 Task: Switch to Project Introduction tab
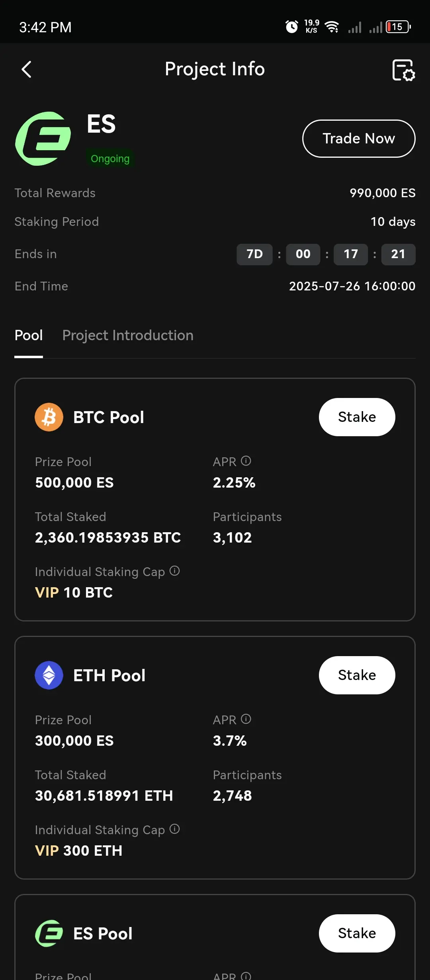tap(128, 335)
